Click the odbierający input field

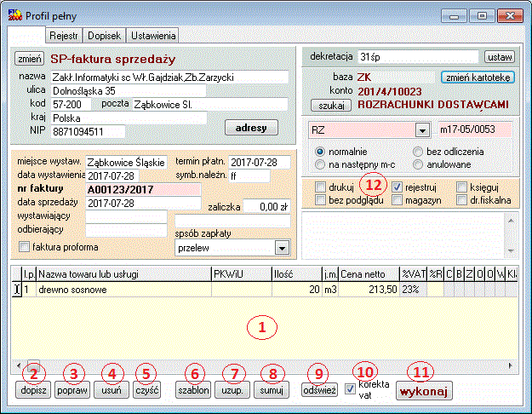pos(126,230)
